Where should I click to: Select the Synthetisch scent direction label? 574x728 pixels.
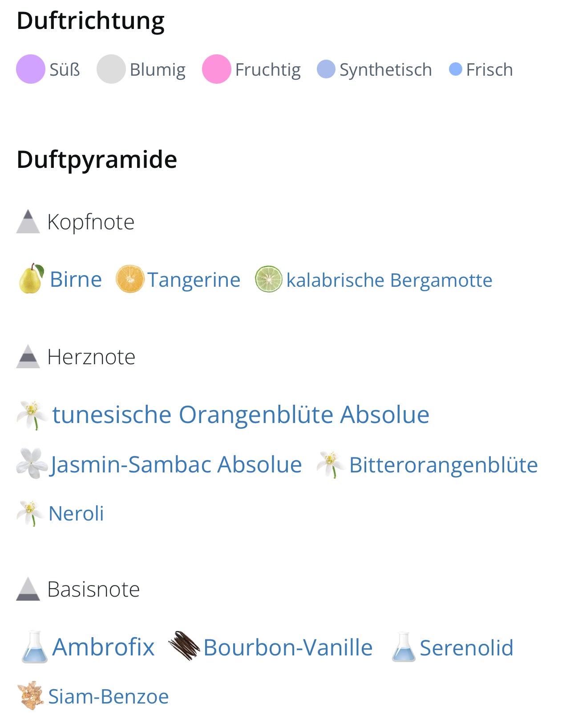pyautogui.click(x=385, y=70)
